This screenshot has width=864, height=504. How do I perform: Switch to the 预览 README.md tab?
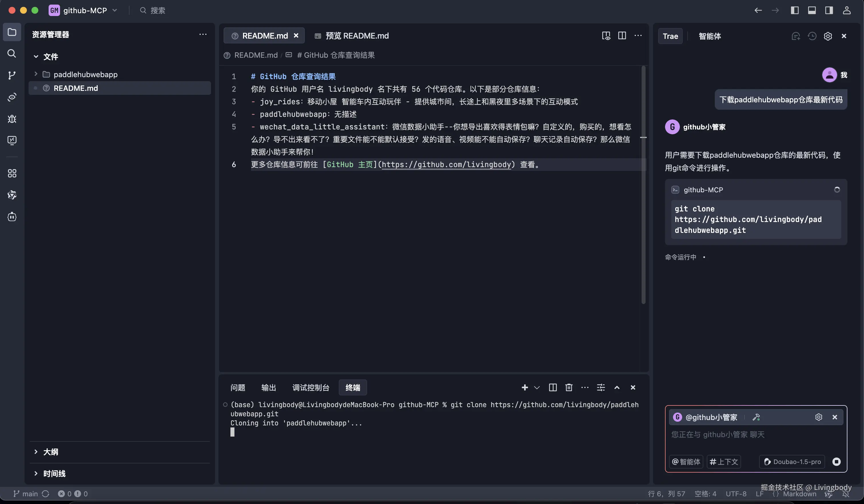click(x=357, y=35)
